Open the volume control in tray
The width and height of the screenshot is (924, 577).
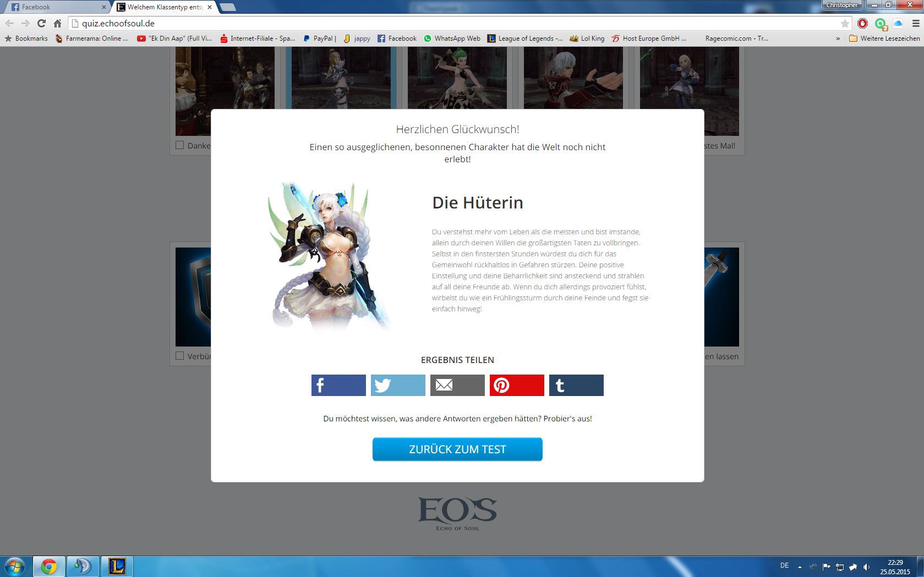point(866,567)
